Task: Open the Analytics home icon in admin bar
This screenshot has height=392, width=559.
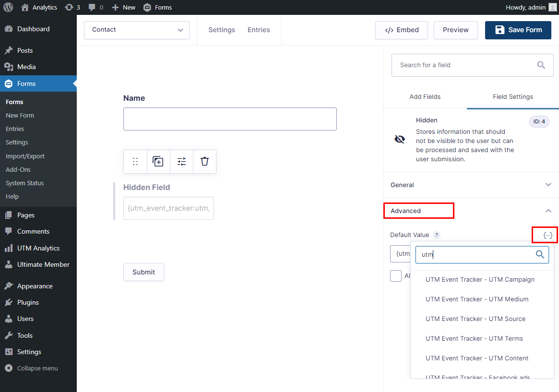Action: point(25,7)
